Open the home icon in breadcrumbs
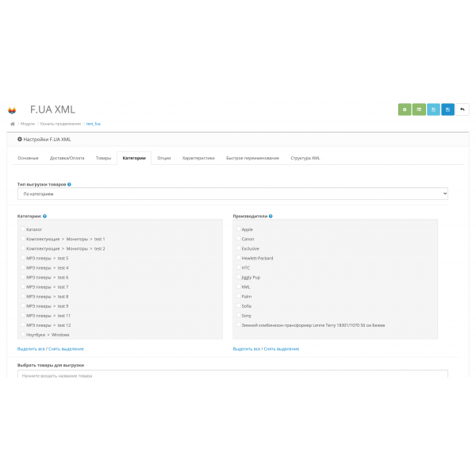This screenshot has height=476, width=476. [13, 124]
